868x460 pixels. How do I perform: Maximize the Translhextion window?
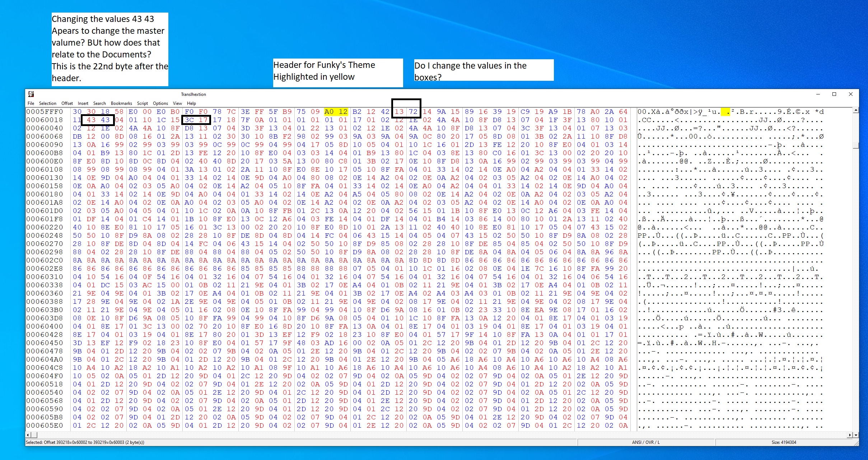click(x=834, y=94)
